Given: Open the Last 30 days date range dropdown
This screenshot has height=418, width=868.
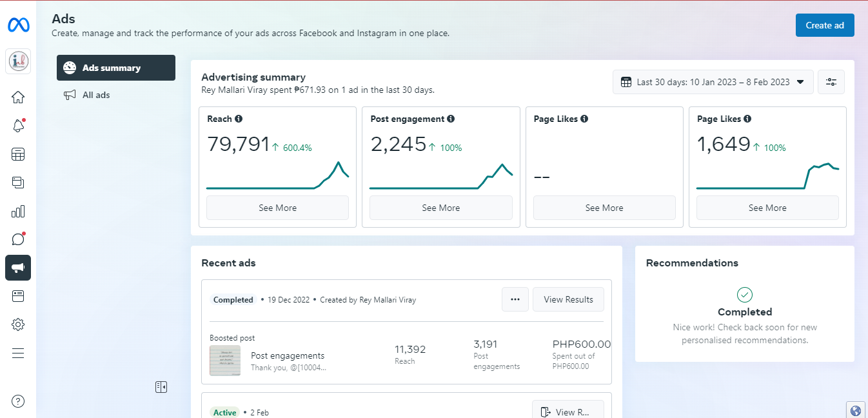Looking at the screenshot, I should (x=713, y=82).
